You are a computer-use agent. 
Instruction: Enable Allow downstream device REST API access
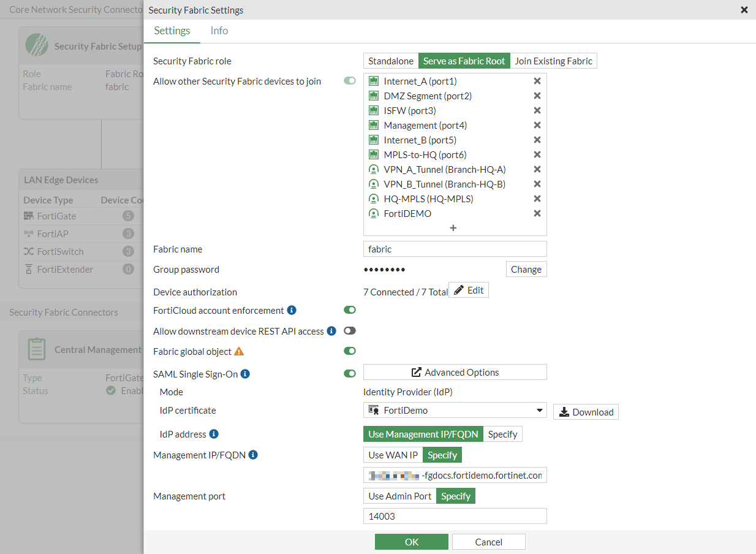(350, 330)
